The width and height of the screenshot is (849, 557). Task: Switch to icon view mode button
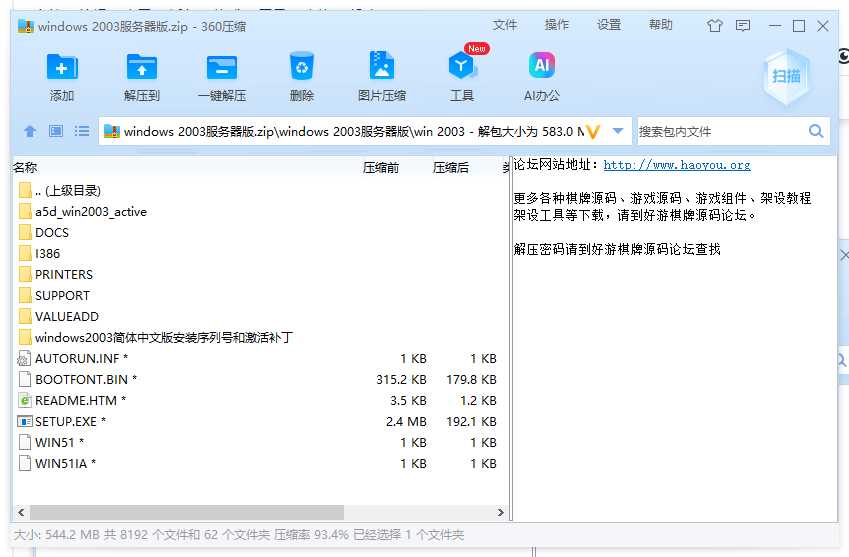tap(56, 131)
